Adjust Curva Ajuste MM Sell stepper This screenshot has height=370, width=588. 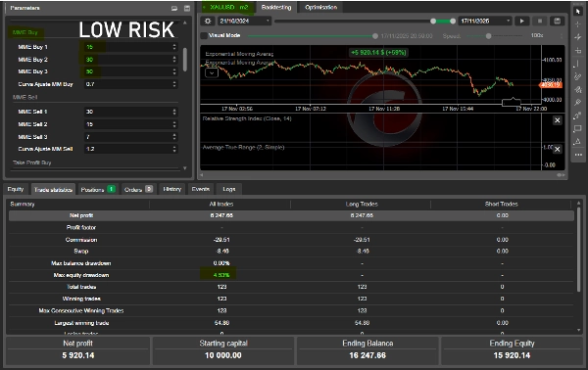point(174,149)
